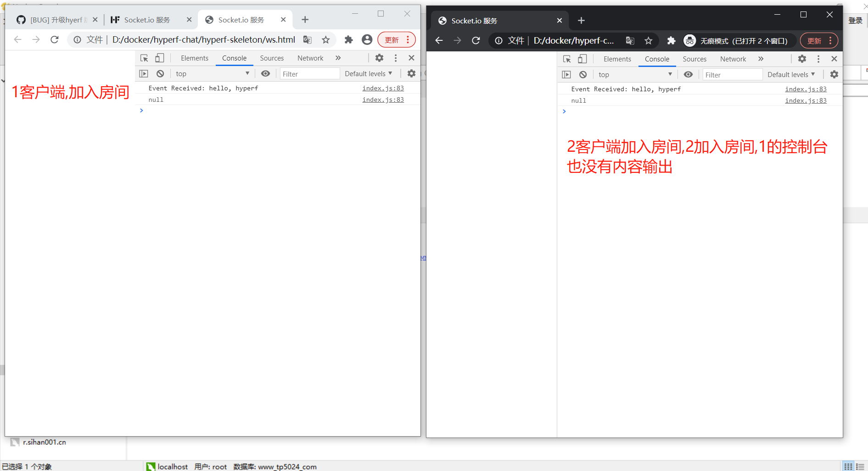
Task: Open top context dropdown in left console
Action: coord(212,73)
